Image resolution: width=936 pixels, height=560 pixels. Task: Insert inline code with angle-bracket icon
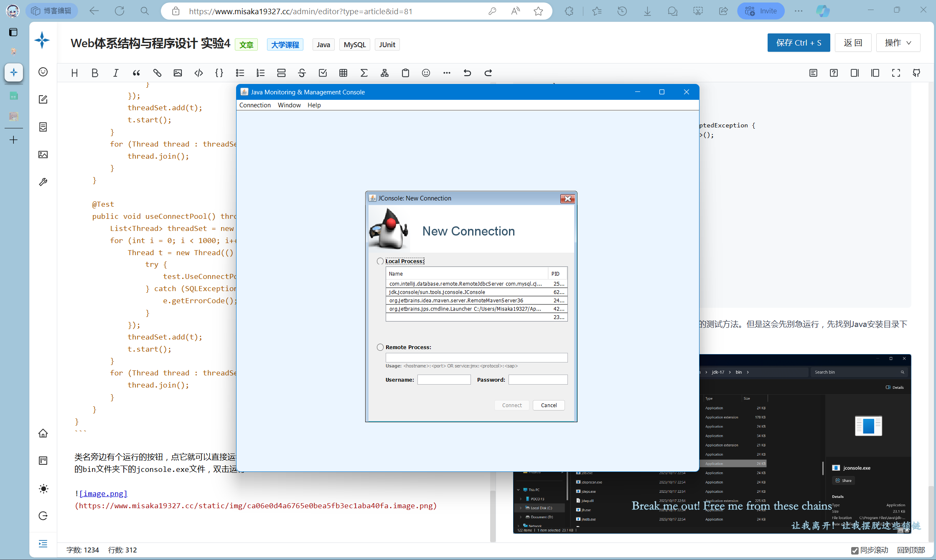[198, 73]
